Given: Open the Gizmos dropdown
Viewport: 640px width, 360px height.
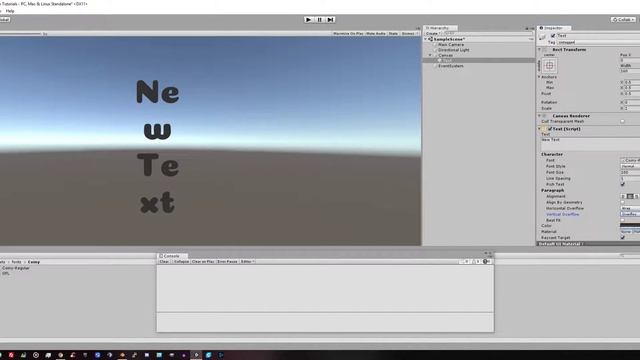Looking at the screenshot, I should coord(409,33).
